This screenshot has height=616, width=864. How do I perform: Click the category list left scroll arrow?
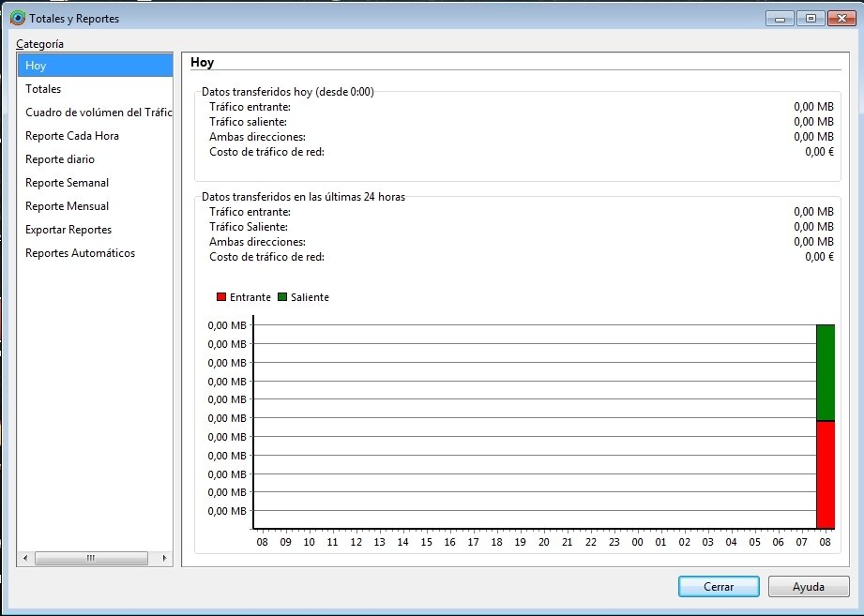[x=25, y=558]
